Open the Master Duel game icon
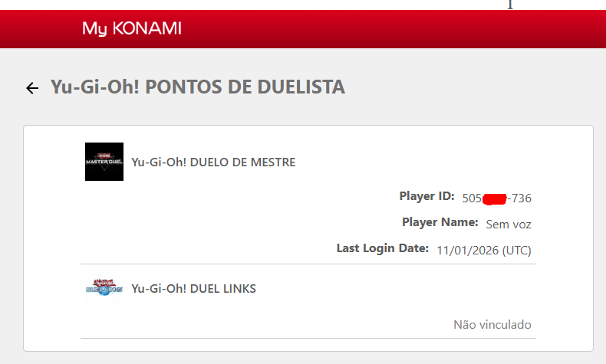Viewport: 606px width, 364px height. (x=104, y=162)
